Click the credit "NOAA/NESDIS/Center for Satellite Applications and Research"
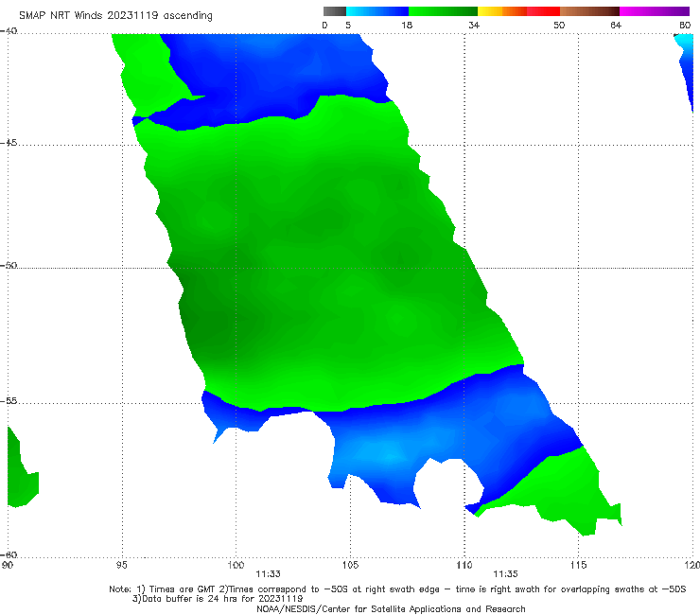Viewport: 700px width, 615px height. tap(391, 609)
